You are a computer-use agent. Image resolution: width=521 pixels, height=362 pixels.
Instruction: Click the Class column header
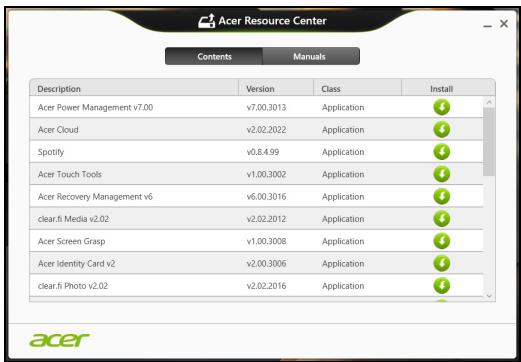point(357,89)
